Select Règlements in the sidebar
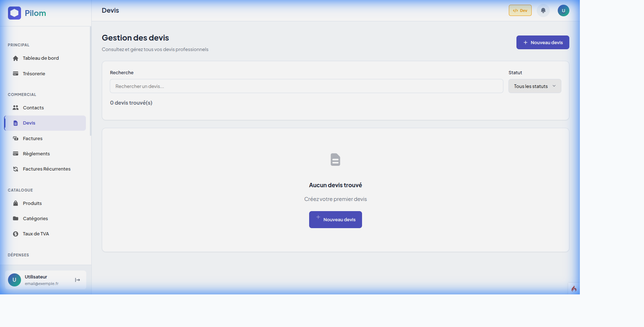The width and height of the screenshot is (644, 327). [x=36, y=154]
